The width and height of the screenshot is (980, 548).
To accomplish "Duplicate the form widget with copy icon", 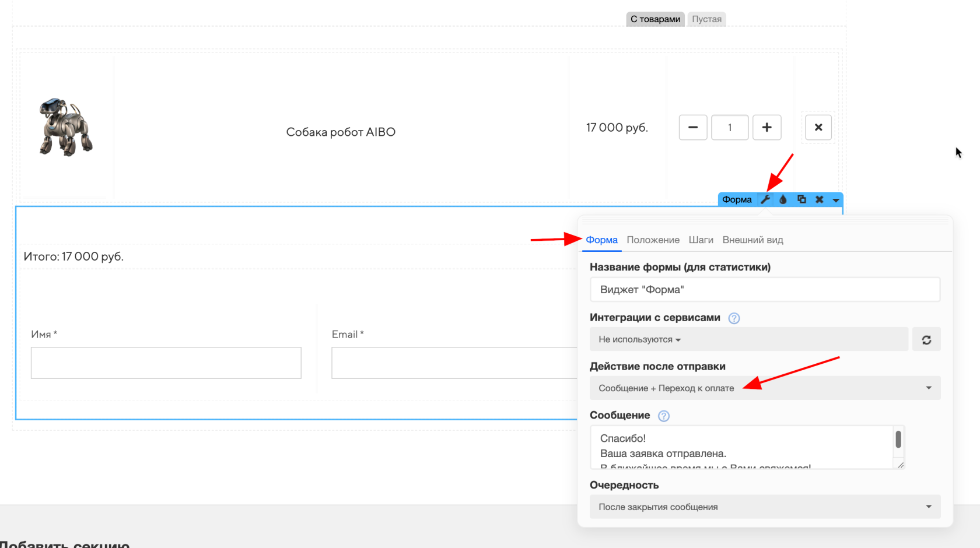I will (x=801, y=199).
